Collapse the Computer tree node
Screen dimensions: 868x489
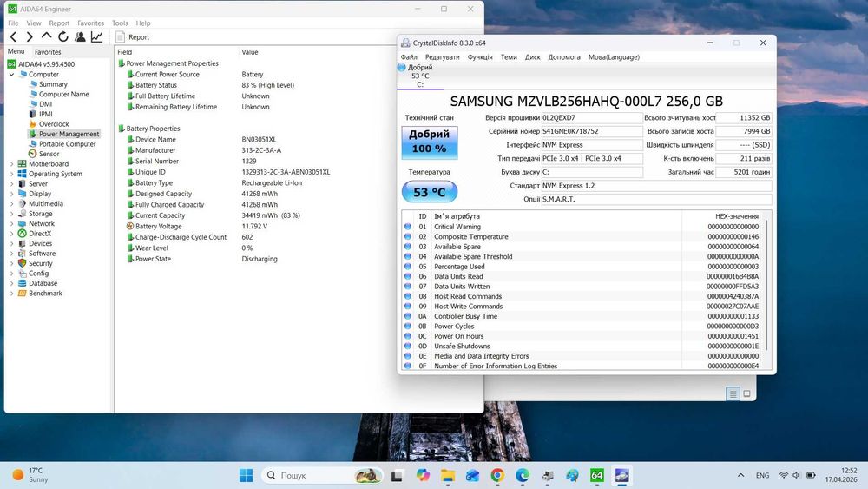tap(11, 74)
